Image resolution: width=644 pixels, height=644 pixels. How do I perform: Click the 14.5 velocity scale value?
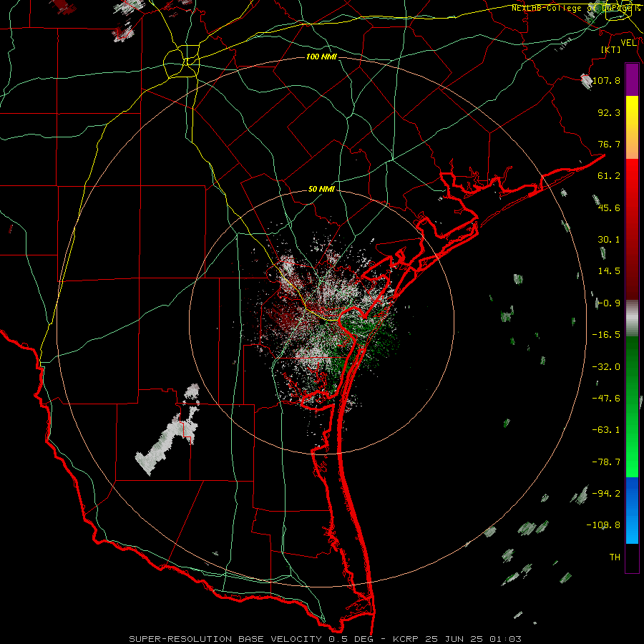coord(609,271)
